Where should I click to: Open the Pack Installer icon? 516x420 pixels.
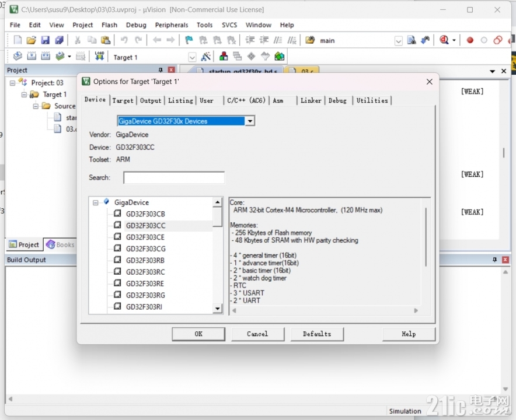point(280,56)
